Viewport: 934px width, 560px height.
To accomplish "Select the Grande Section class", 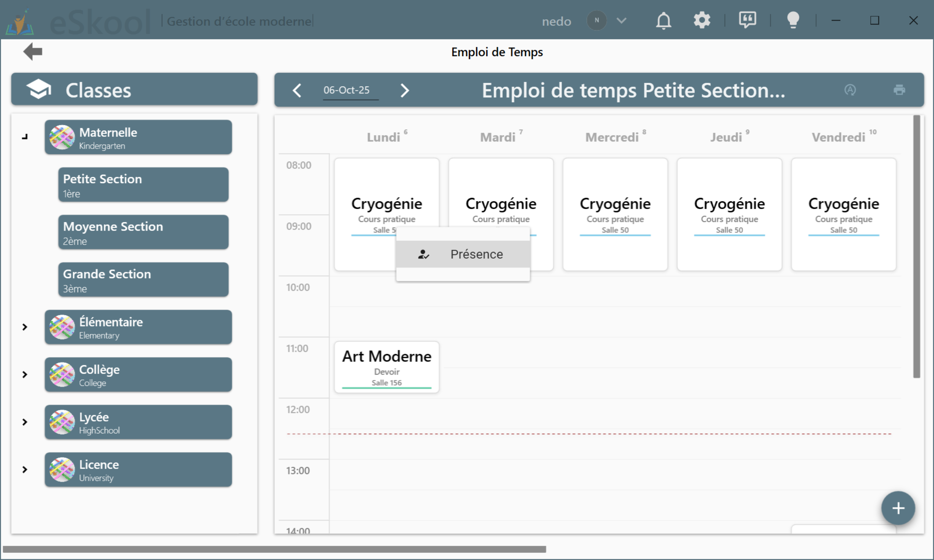I will (x=143, y=280).
